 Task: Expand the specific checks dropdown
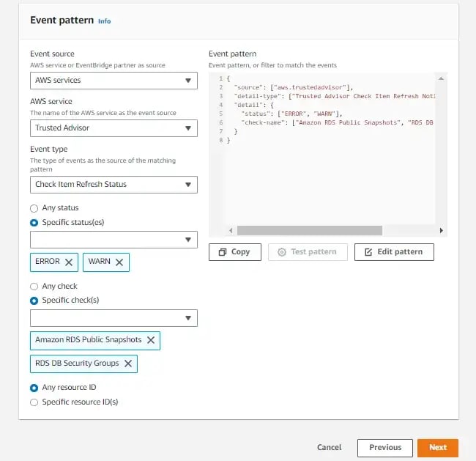(114, 318)
